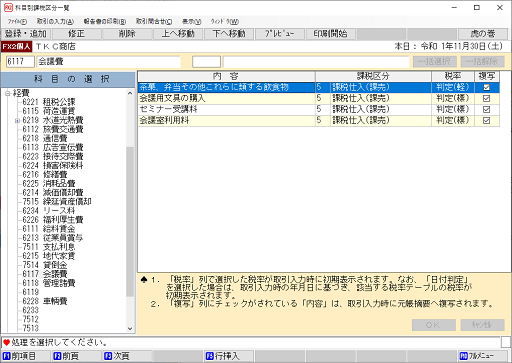Click the F2 key icon for 前頁
This screenshot has height=363, width=512.
click(x=58, y=356)
